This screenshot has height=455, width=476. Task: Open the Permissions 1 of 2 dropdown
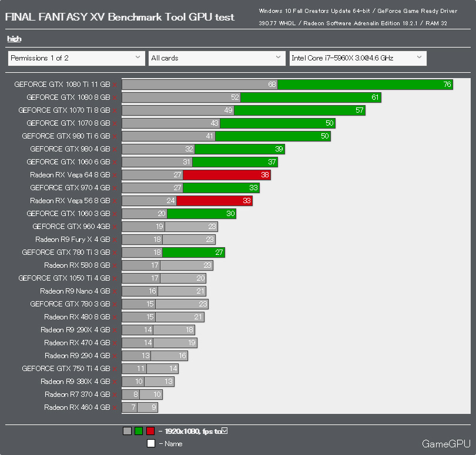[76, 58]
